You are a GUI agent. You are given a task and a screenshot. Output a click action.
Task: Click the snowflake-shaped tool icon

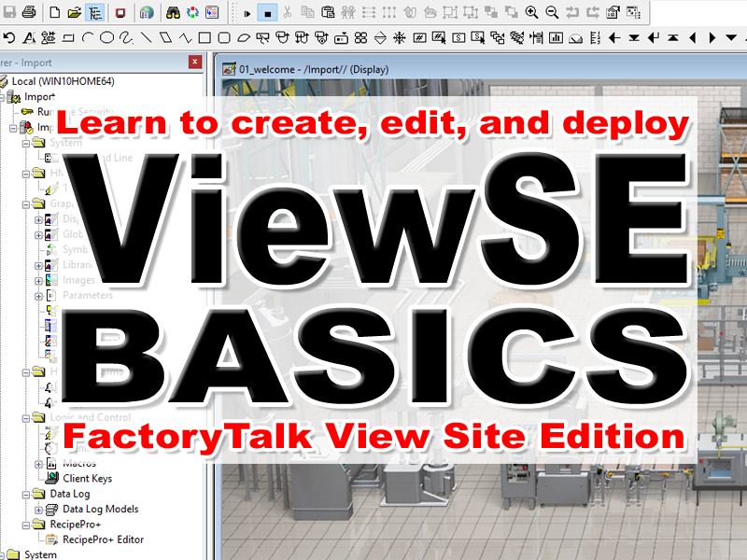click(x=400, y=37)
